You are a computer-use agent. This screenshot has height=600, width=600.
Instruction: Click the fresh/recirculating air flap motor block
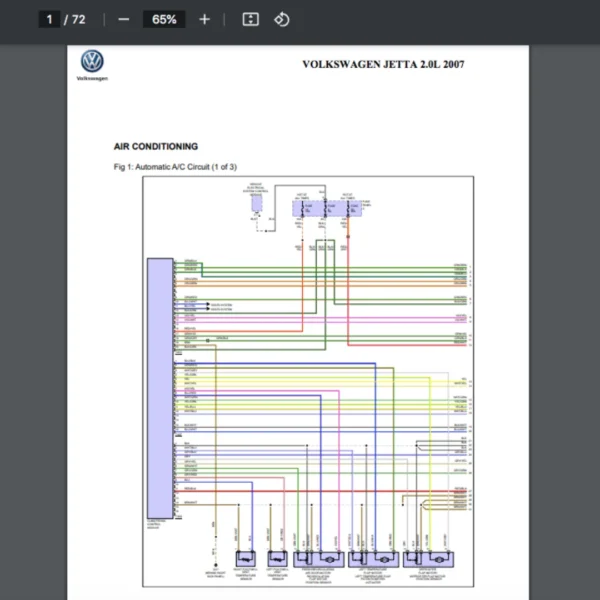coord(319,560)
